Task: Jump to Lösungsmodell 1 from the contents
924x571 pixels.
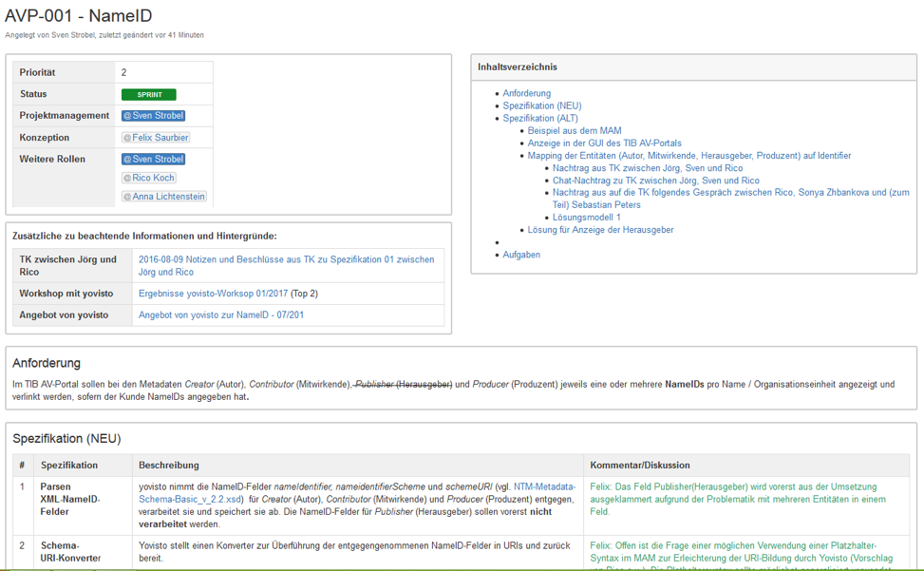Action: (x=586, y=216)
